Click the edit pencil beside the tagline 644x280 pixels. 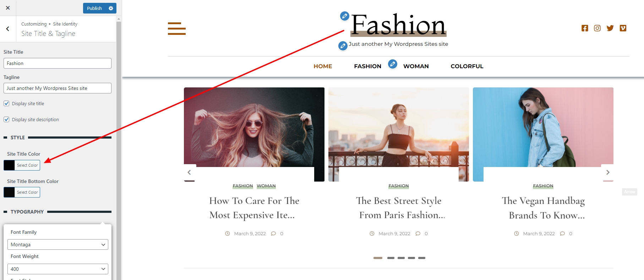point(343,46)
